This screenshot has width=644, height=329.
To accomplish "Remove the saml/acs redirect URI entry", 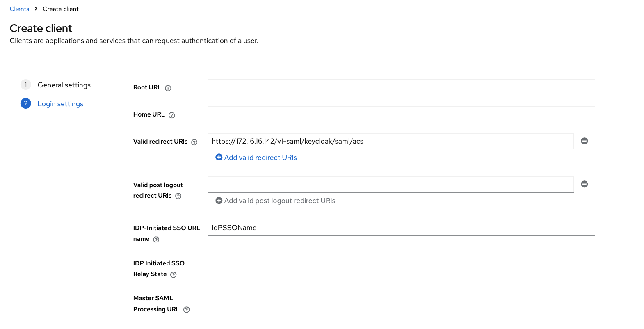I will point(584,141).
